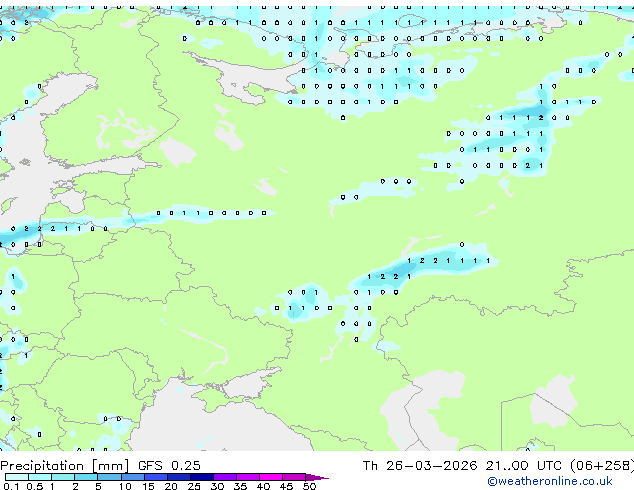The width and height of the screenshot is (634, 490).
Task: Click the above-50 arrow tip of legend
Action: click(317, 478)
